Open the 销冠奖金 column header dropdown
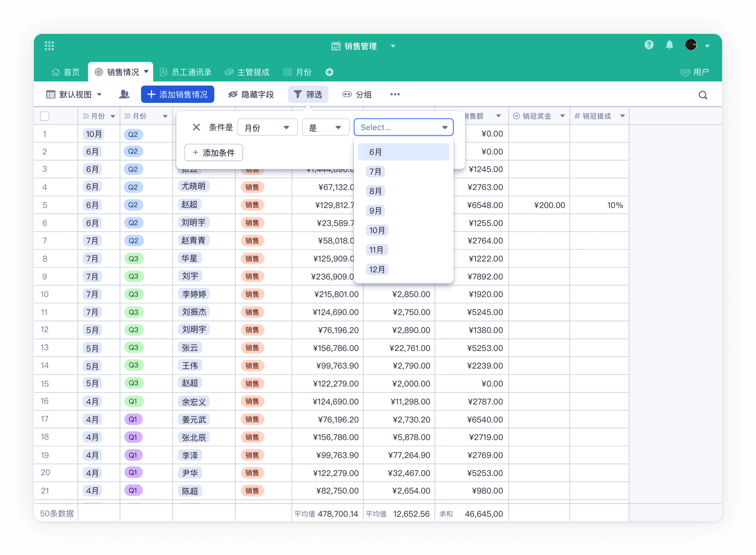Screen dimensions: 756x555 click(x=562, y=116)
